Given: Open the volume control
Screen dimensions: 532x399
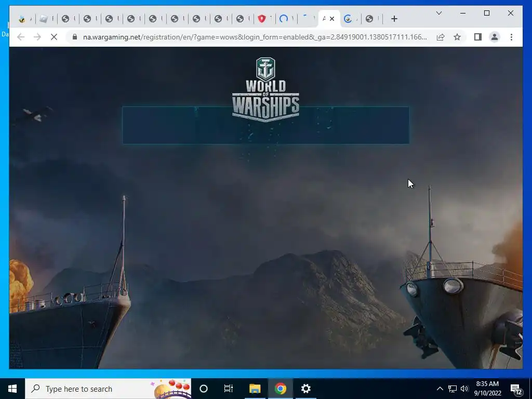Looking at the screenshot, I should [x=464, y=389].
